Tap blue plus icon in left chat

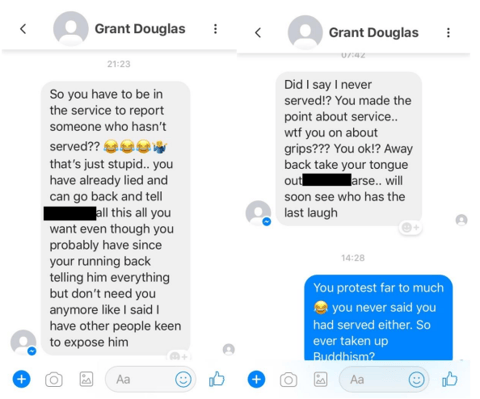tap(22, 379)
